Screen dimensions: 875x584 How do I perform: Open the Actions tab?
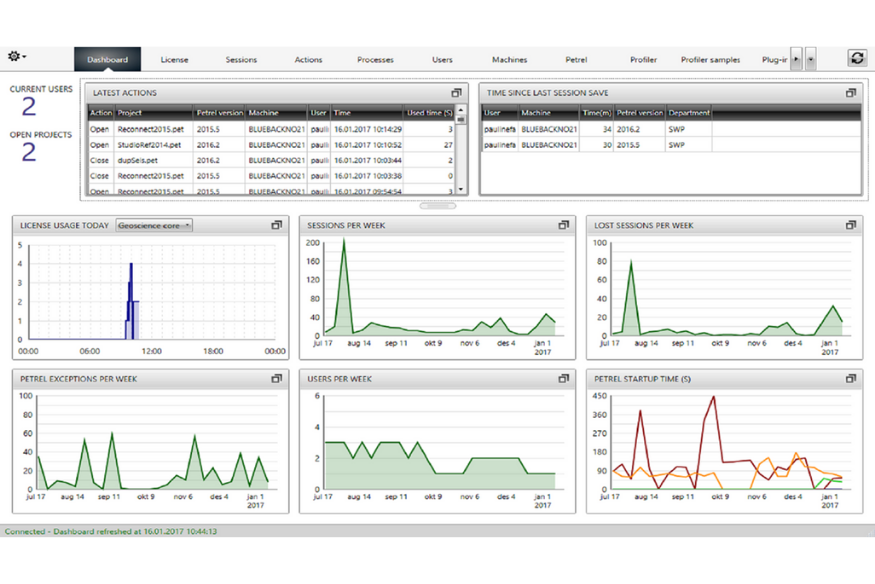coord(308,59)
